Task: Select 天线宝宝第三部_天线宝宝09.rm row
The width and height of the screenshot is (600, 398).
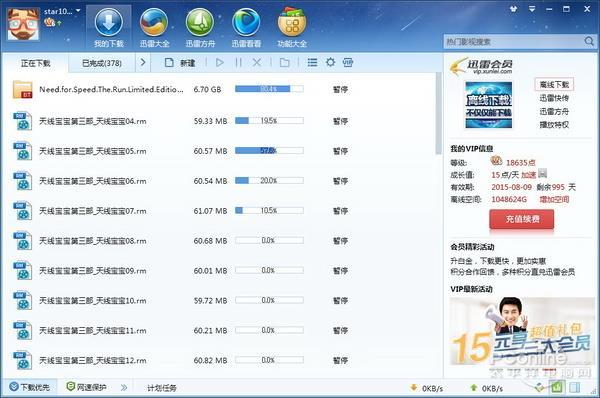Action: coord(218,271)
